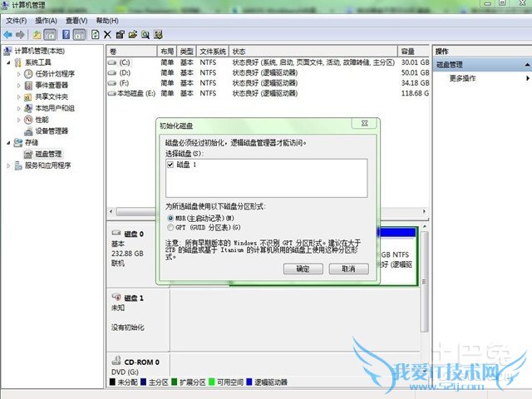Click the Open folder toolbar icon
Screen dimensions: 532x399
[x=133, y=34]
